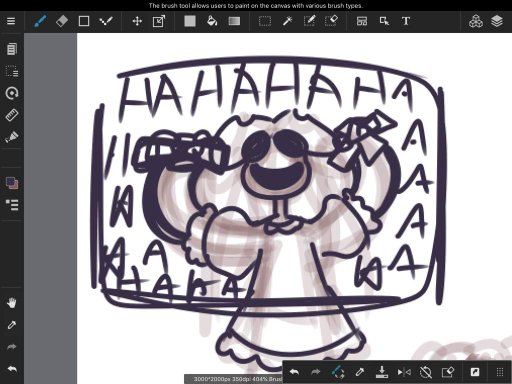The image size is (512, 384).
Task: Open the selection options menu in sidebar
Action: point(12,71)
